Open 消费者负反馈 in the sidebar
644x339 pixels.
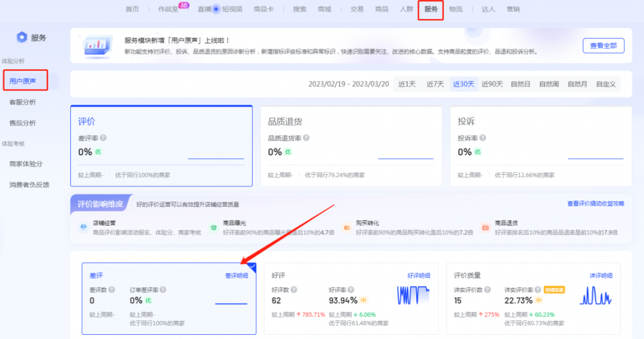point(29,184)
